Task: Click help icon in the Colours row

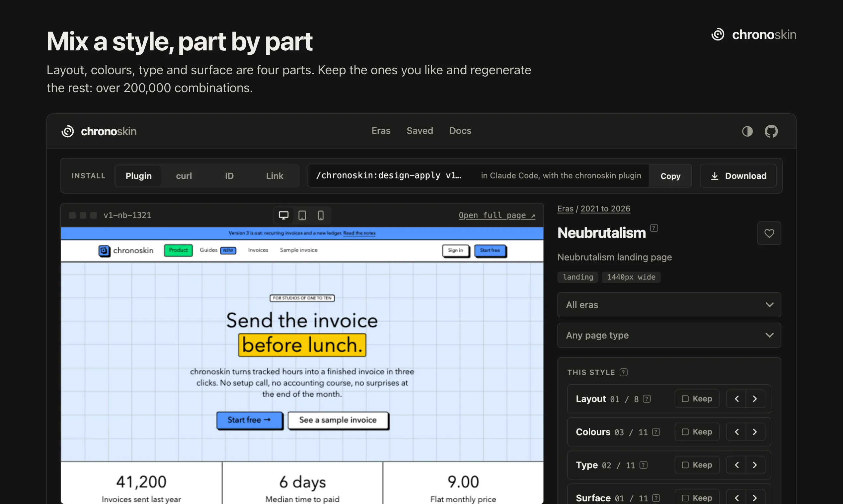Action: point(656,432)
